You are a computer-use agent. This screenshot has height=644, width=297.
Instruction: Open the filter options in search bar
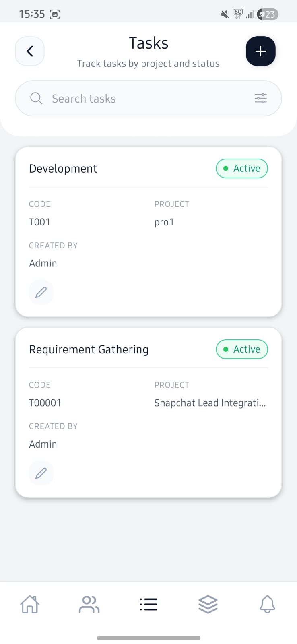tap(260, 98)
